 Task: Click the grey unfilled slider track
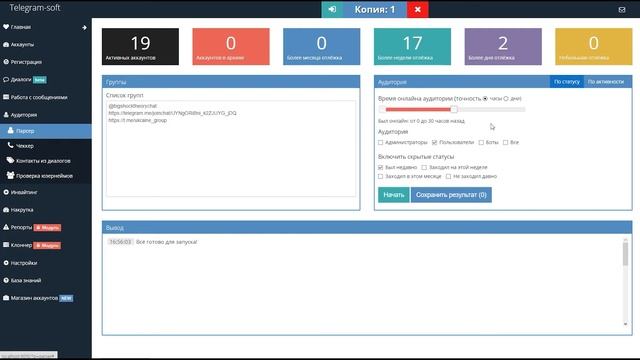(491, 109)
